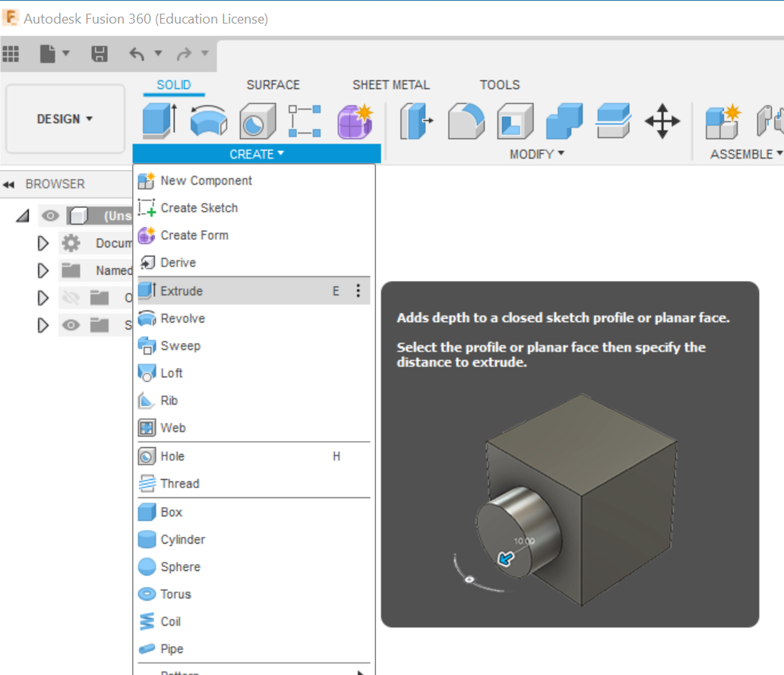784x675 pixels.
Task: Open the MODIFY panel dropdown
Action: click(537, 154)
